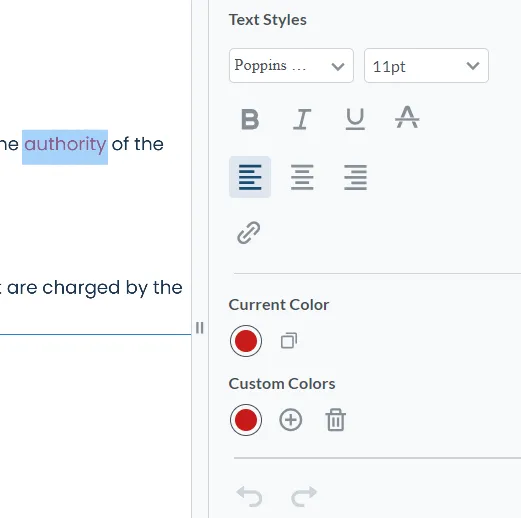
Task: Toggle italic formatting
Action: tap(302, 119)
